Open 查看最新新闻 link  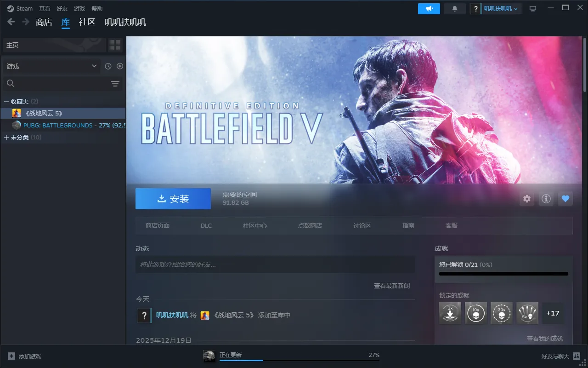pyautogui.click(x=391, y=286)
